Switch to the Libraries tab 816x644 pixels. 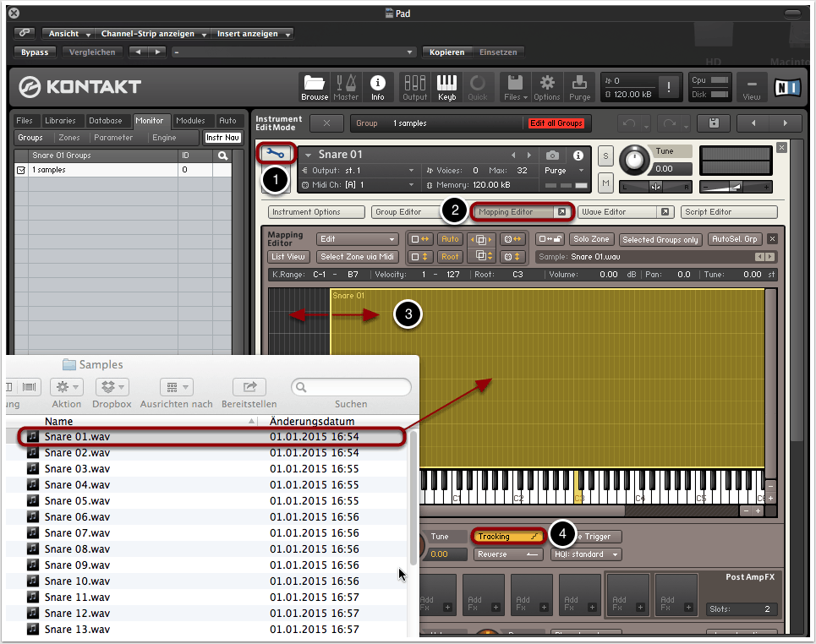point(60,121)
